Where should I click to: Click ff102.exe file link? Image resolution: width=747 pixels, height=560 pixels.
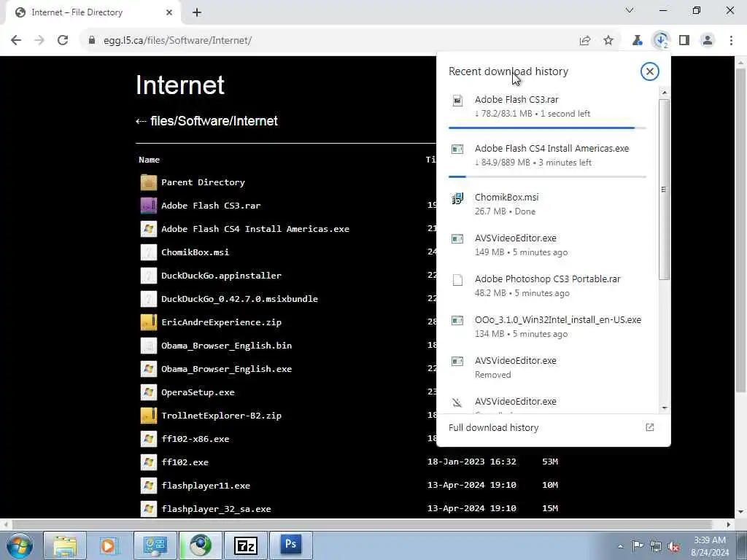185,462
